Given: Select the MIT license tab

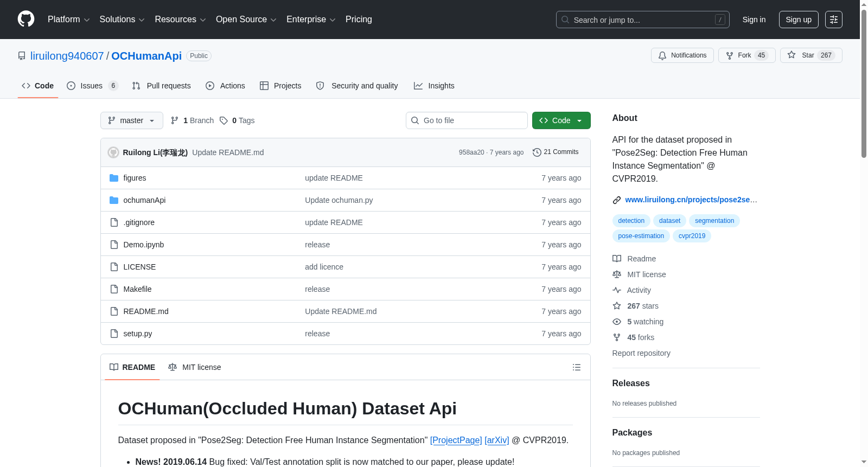Looking at the screenshot, I should [195, 367].
